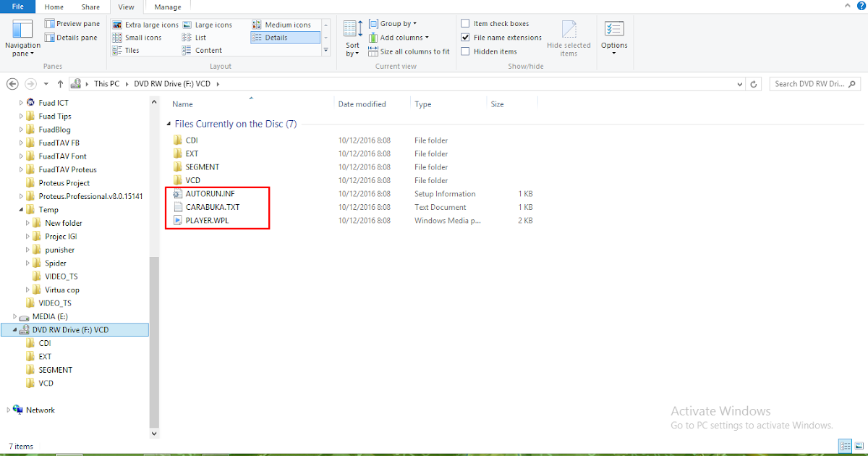The width and height of the screenshot is (868, 456).
Task: Choose the Content layout
Action: pyautogui.click(x=203, y=51)
